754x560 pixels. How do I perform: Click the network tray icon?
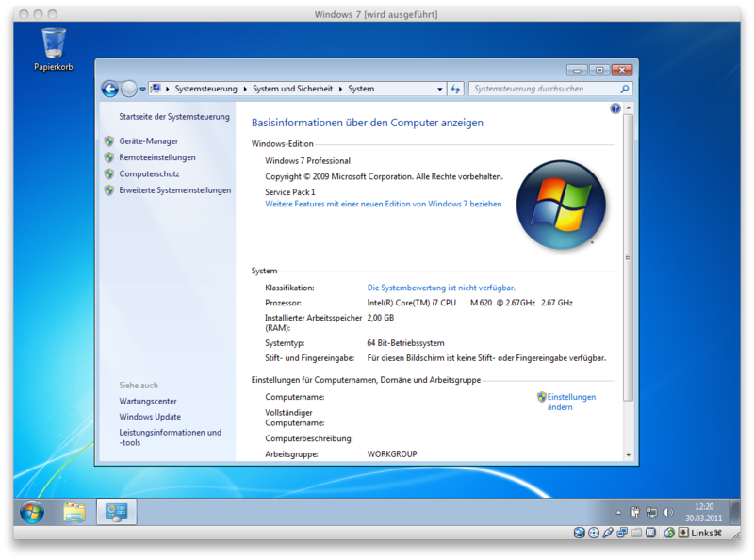click(651, 513)
